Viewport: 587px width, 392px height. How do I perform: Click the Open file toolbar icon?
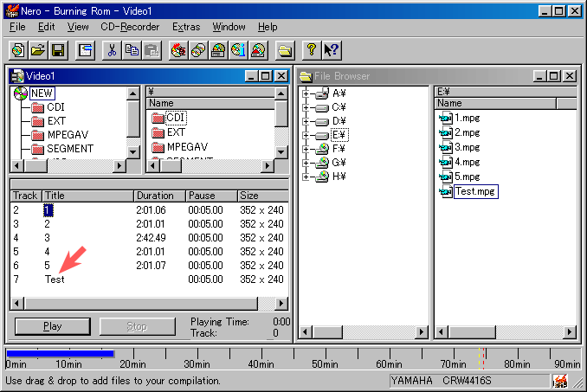coord(38,50)
